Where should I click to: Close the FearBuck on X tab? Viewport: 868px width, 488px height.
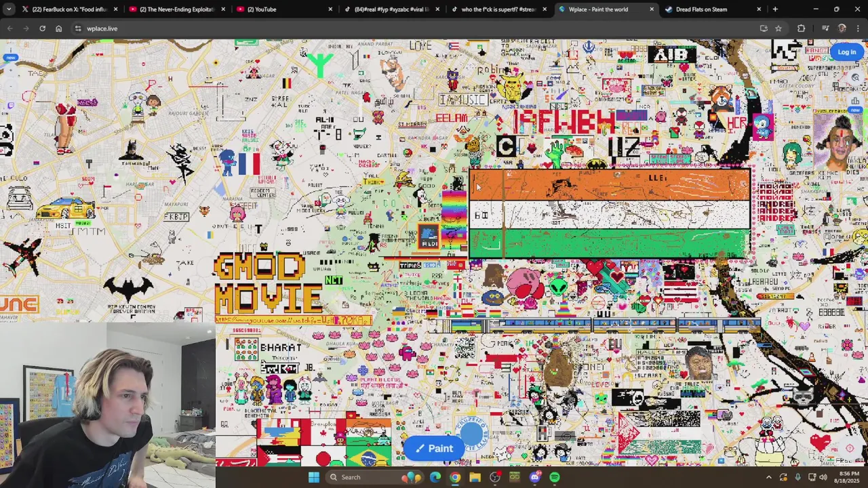tap(116, 9)
